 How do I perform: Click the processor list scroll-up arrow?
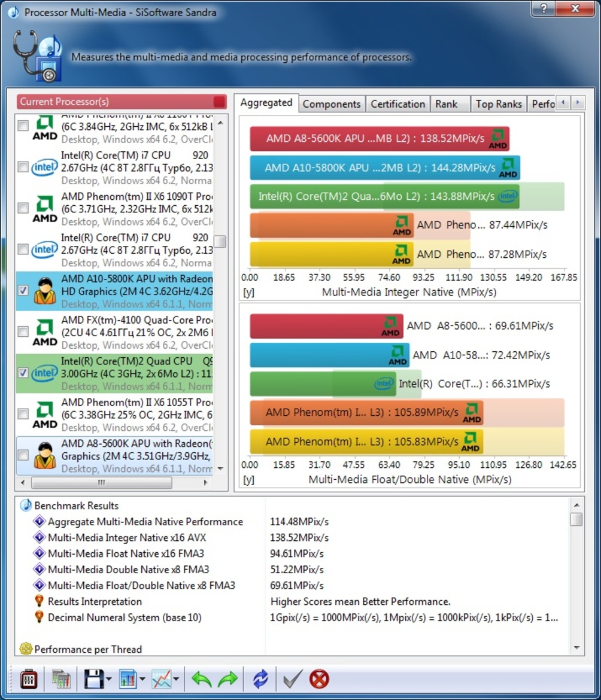pyautogui.click(x=220, y=122)
